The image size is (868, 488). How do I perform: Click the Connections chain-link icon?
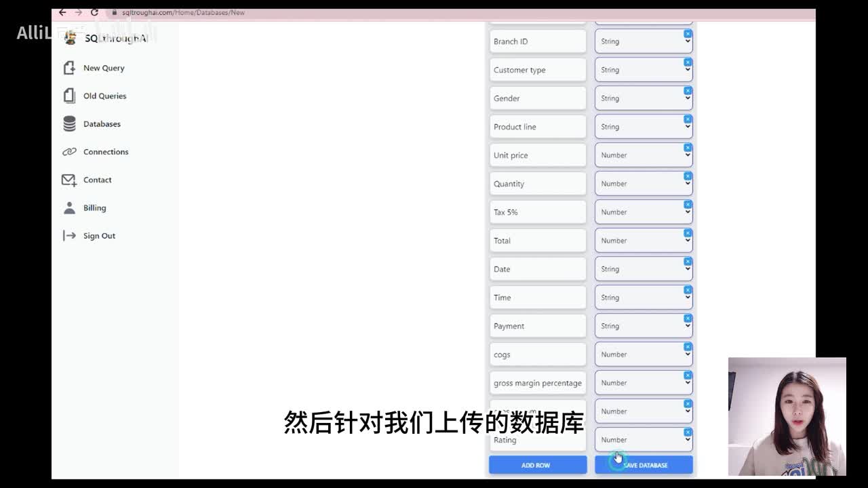coord(69,152)
